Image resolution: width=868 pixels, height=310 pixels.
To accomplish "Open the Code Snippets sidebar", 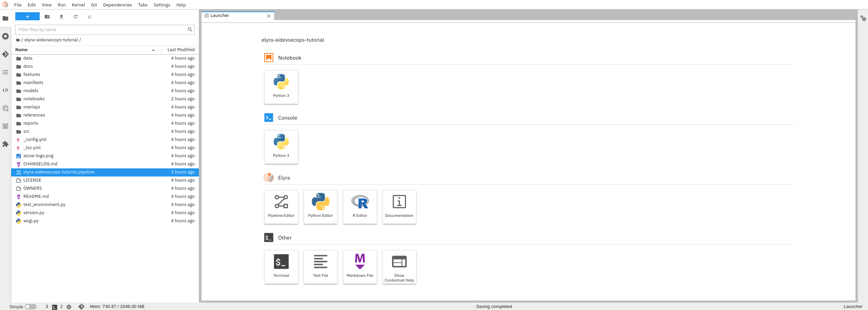I will [x=5, y=90].
